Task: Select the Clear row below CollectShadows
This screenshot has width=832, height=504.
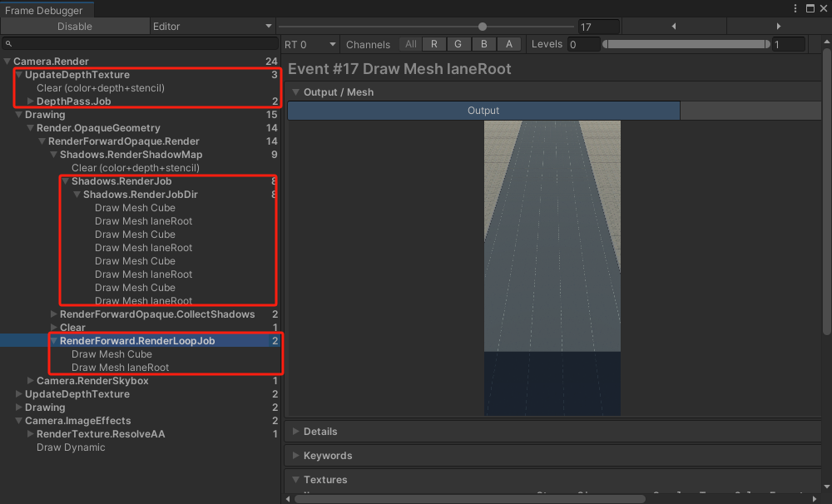Action: tap(140, 328)
